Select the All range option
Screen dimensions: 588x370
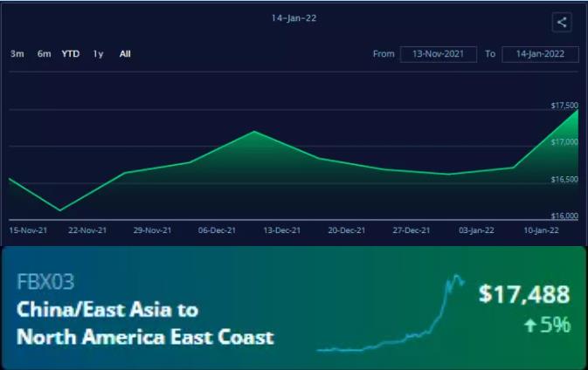click(x=125, y=54)
